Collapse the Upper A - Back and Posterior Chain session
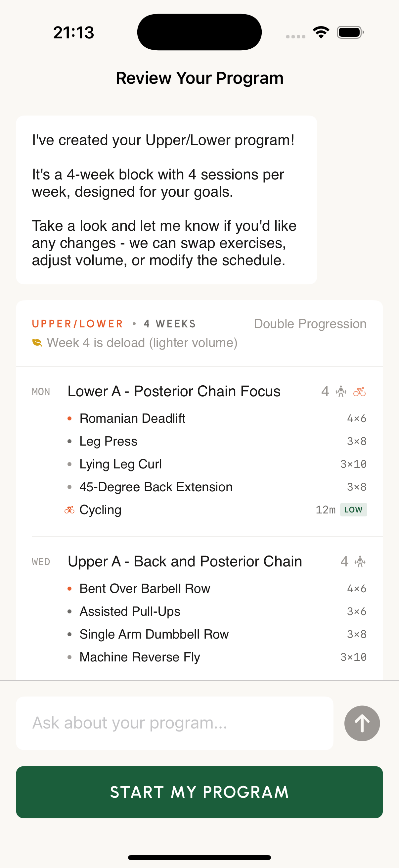Viewport: 399px width, 868px height. click(185, 561)
